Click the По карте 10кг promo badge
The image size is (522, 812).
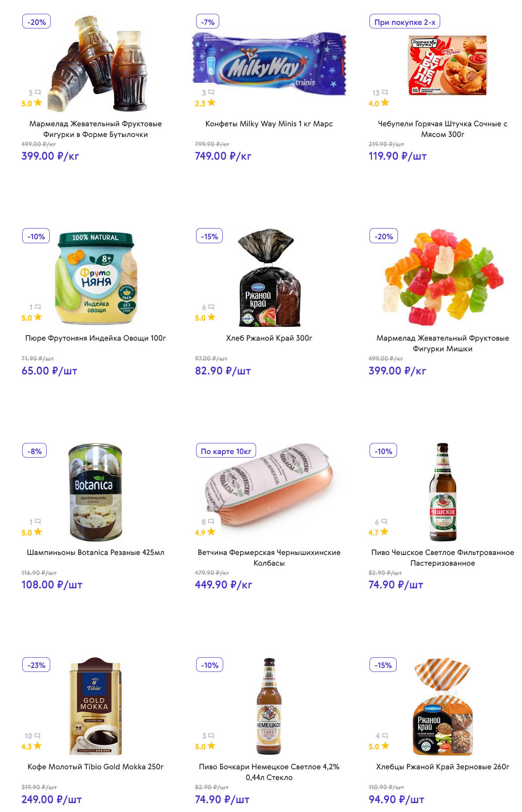226,451
